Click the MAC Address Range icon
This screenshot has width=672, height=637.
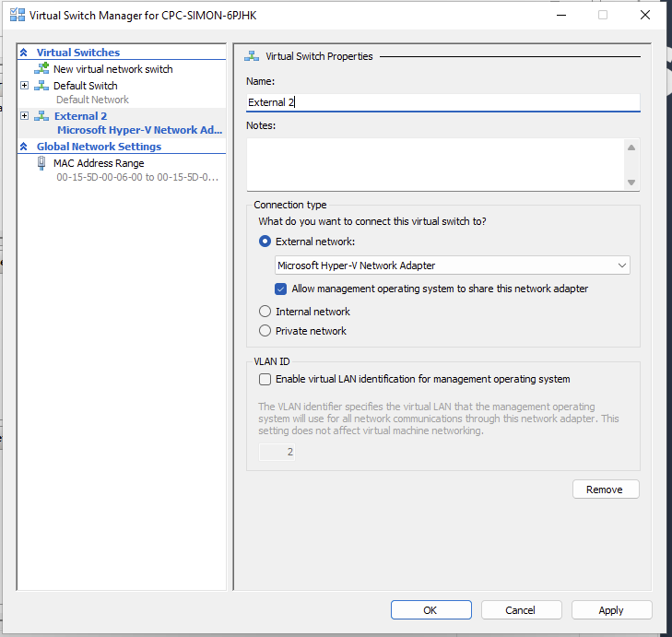(x=41, y=163)
